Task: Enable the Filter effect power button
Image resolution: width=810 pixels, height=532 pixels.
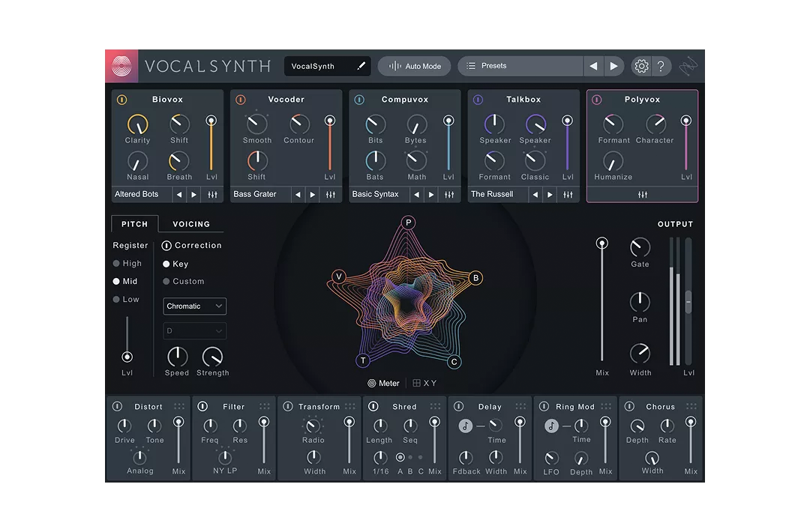Action: [202, 407]
